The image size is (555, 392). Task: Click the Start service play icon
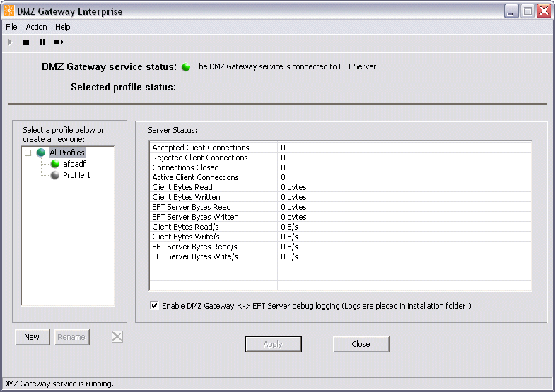tap(10, 42)
